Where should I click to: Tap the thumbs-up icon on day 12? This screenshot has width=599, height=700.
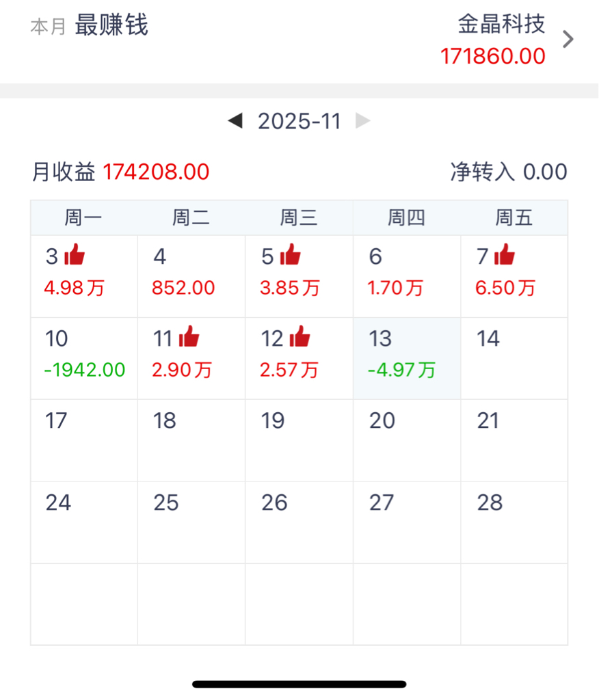pyautogui.click(x=299, y=337)
